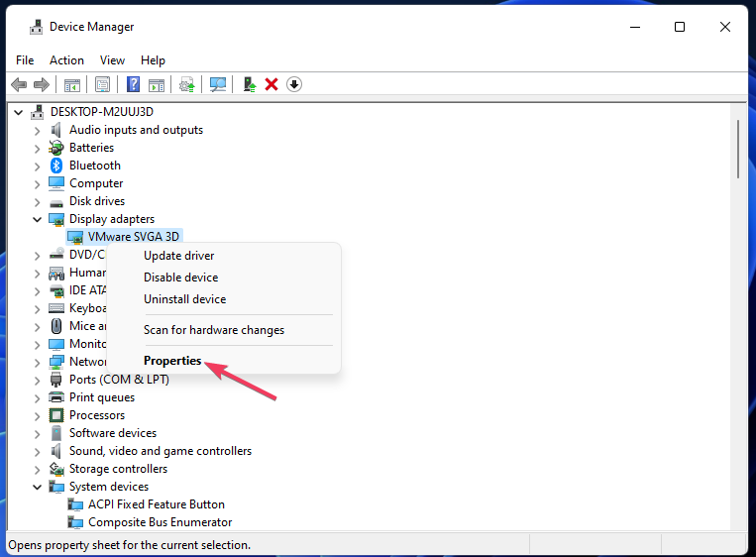
Task: Open the Properties toolbar icon
Action: coord(102,85)
